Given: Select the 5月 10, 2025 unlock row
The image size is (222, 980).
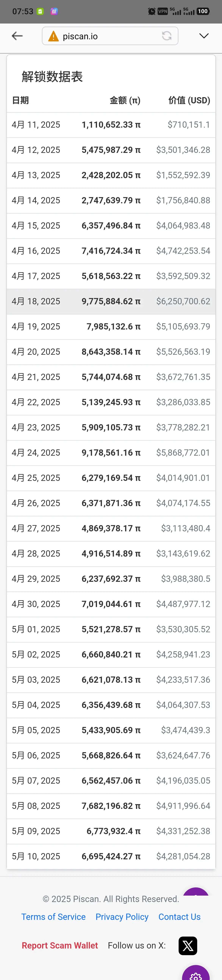Looking at the screenshot, I should [x=111, y=856].
